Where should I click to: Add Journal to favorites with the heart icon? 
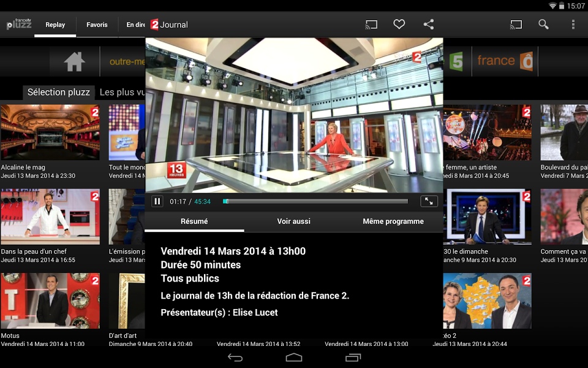pos(399,25)
